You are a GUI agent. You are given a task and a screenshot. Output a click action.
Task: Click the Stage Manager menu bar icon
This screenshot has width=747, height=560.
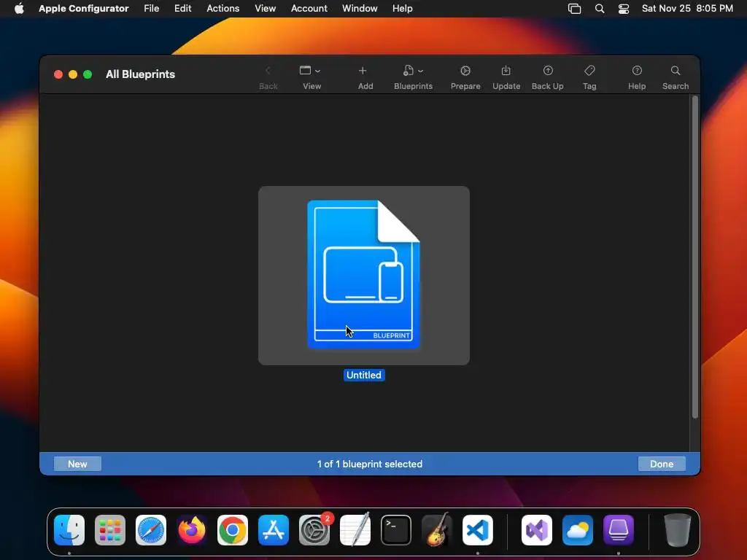574,9
